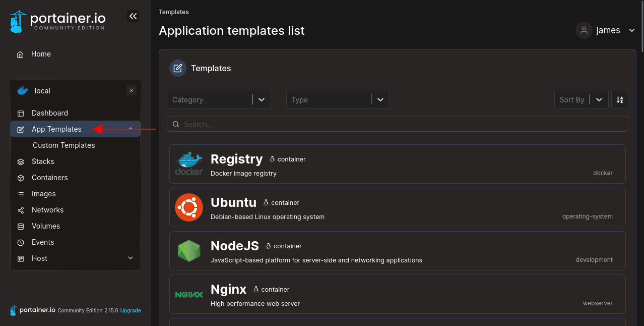This screenshot has height=326, width=644.
Task: Click the user avatar icon beside james
Action: coord(584,30)
